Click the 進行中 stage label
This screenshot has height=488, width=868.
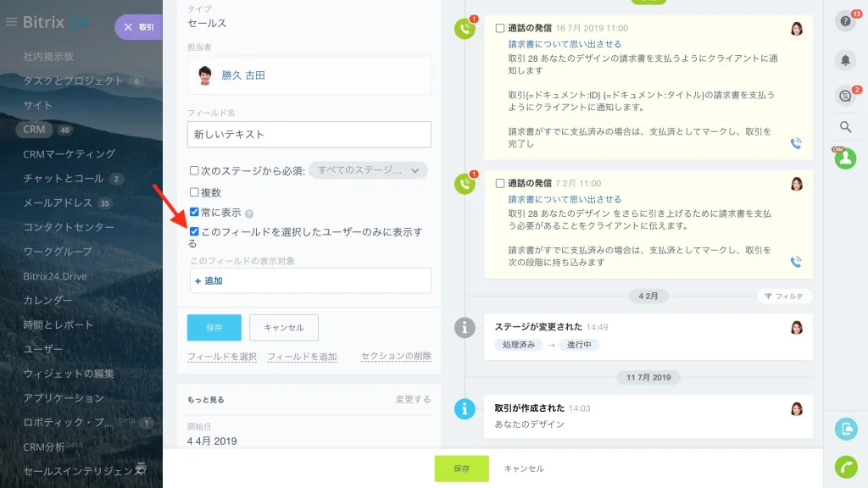click(x=579, y=345)
